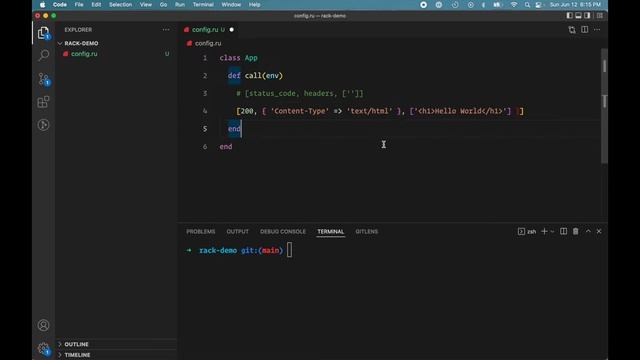Toggle the secondary sidebar layout button
640x360 pixels.
click(x=587, y=16)
